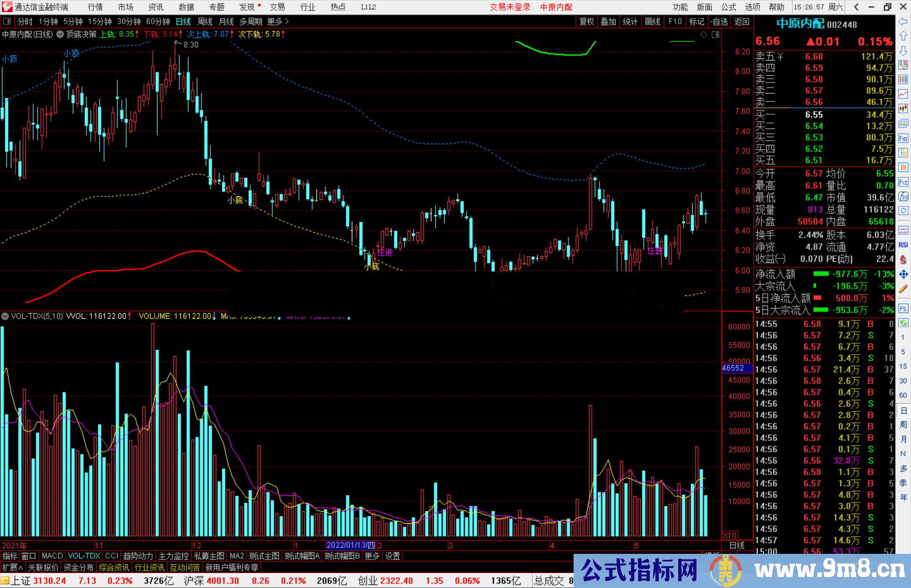Viewport: 911px width, 588px height.
Task: Click the 2022/01/13 date marker on the timeline
Action: point(350,545)
